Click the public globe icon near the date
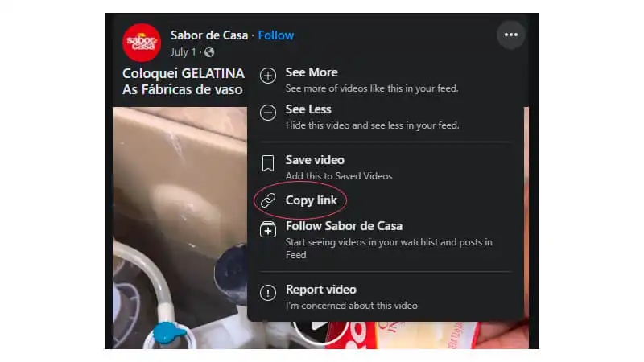The image size is (644, 362). click(209, 52)
